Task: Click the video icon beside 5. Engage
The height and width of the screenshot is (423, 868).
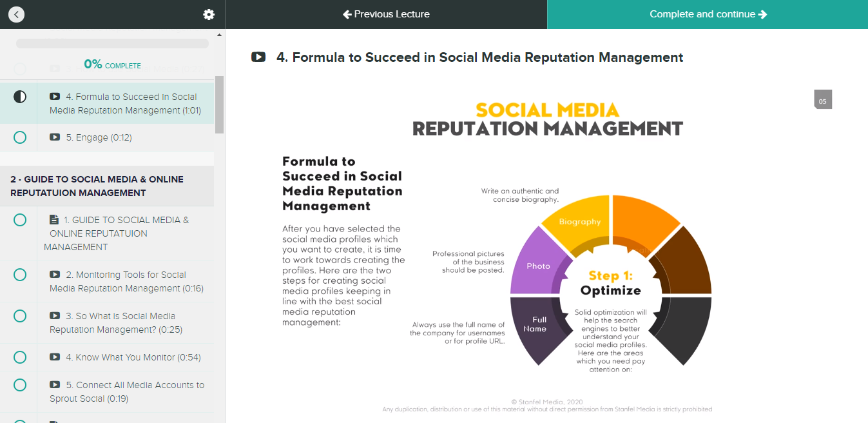Action: pyautogui.click(x=55, y=137)
